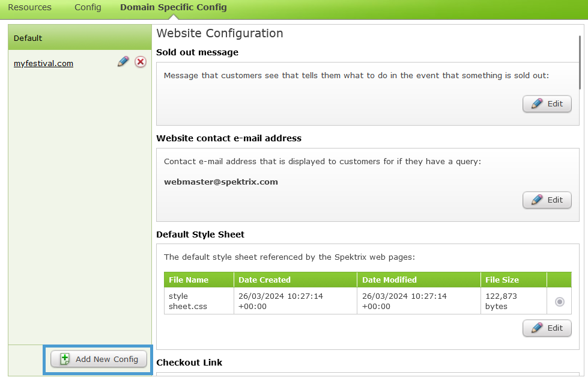Click the webmaster@spektrix.com address text
The width and height of the screenshot is (588, 383).
[221, 182]
